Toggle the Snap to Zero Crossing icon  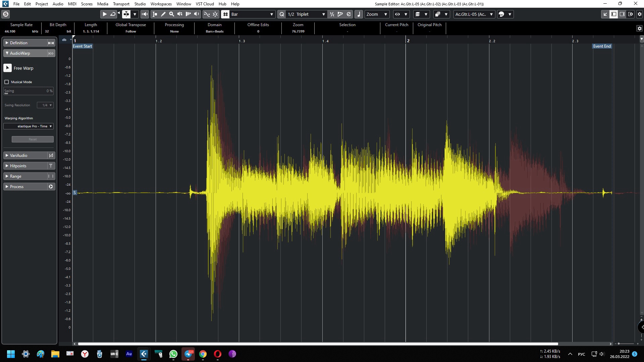207,14
